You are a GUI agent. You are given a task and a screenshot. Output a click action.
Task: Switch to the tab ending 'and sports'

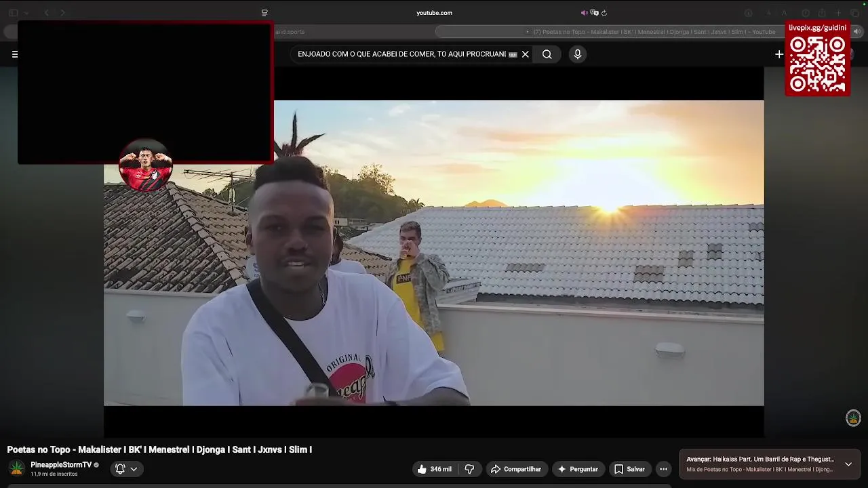click(x=290, y=32)
